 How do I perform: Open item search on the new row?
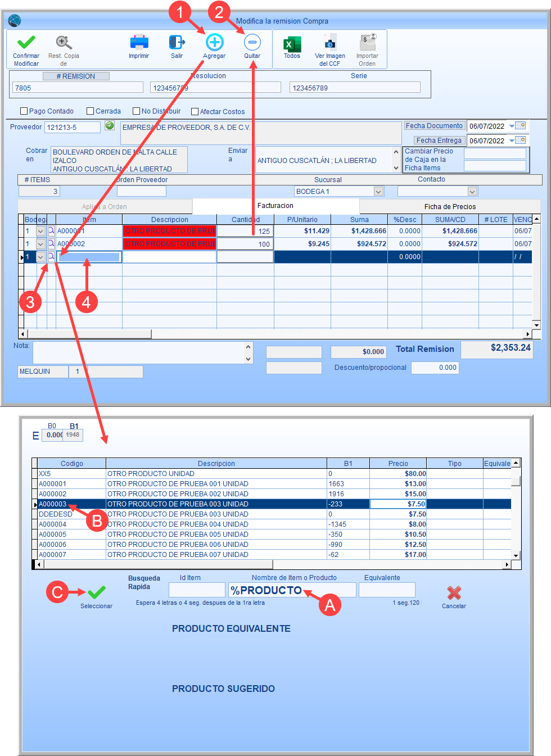click(x=51, y=256)
